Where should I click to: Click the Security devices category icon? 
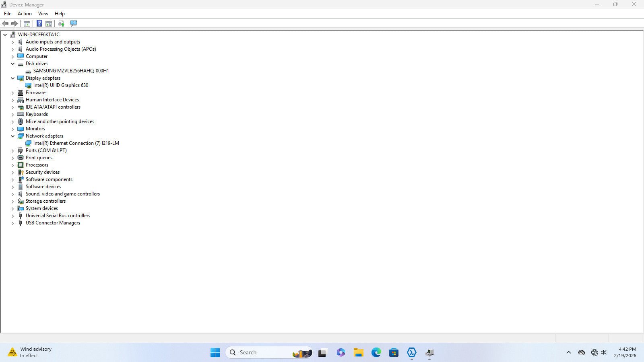pos(21,172)
